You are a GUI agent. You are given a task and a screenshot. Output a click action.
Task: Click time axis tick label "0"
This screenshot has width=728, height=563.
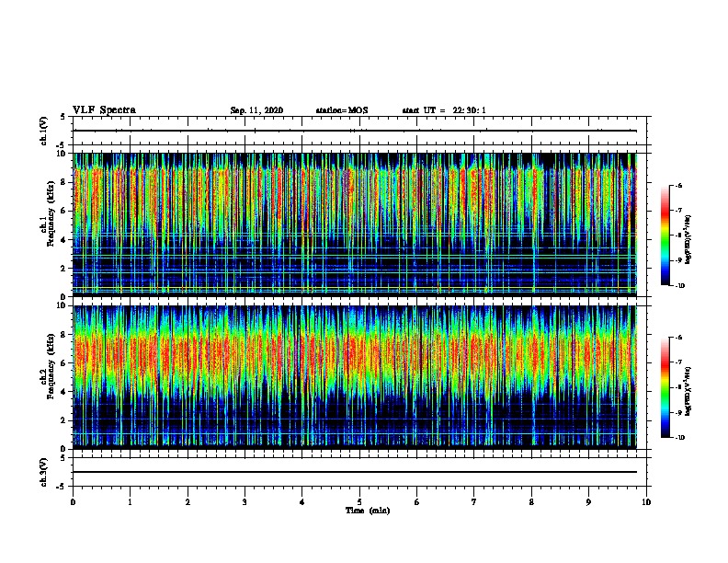pyautogui.click(x=73, y=502)
